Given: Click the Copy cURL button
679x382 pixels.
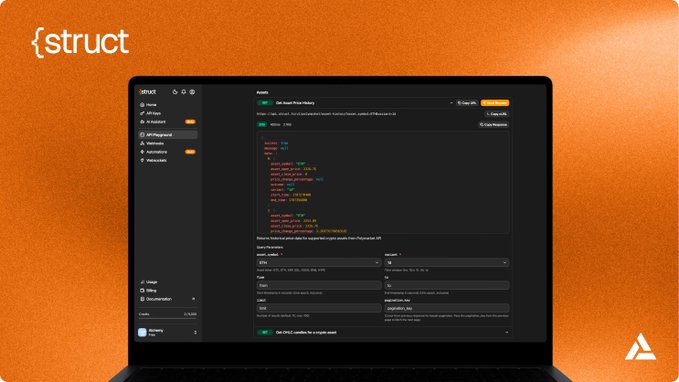Looking at the screenshot, I should click(497, 114).
